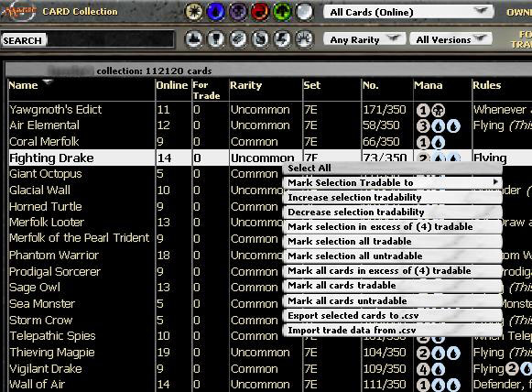Choose Select All from context menu
Screen dimensions: 532x392
click(392, 168)
